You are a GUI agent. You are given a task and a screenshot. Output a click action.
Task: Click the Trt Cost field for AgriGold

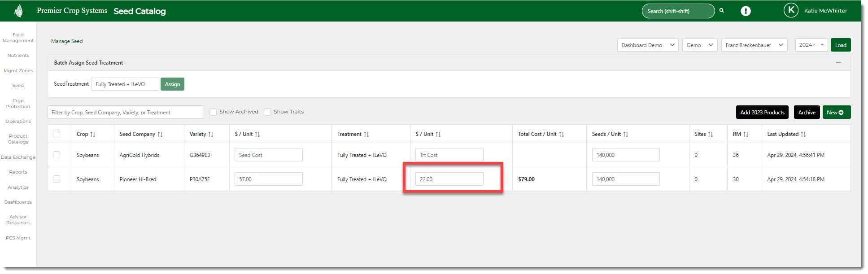(449, 155)
